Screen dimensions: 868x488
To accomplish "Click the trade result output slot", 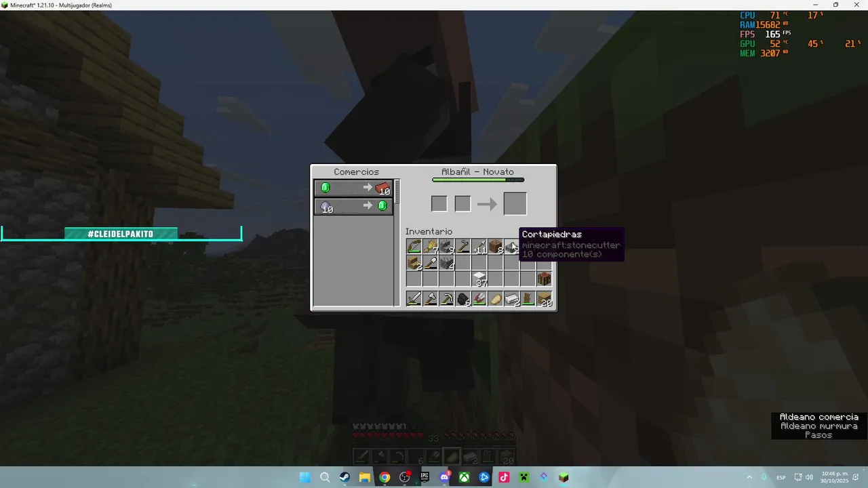I will click(x=515, y=203).
